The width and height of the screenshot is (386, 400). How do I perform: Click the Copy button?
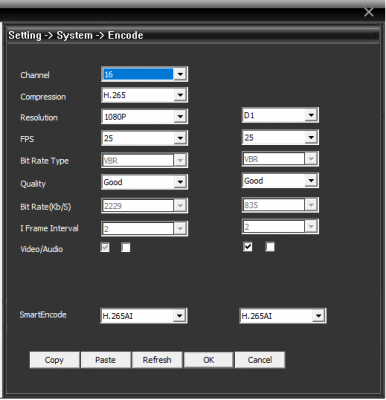click(54, 360)
